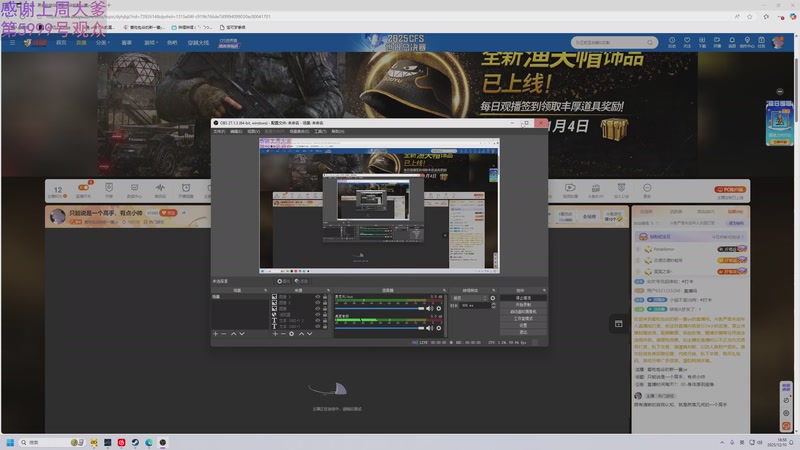Adjust 桌面音频 volume slider in OBS mixer
Image resolution: width=800 pixels, height=450 pixels.
(380, 328)
